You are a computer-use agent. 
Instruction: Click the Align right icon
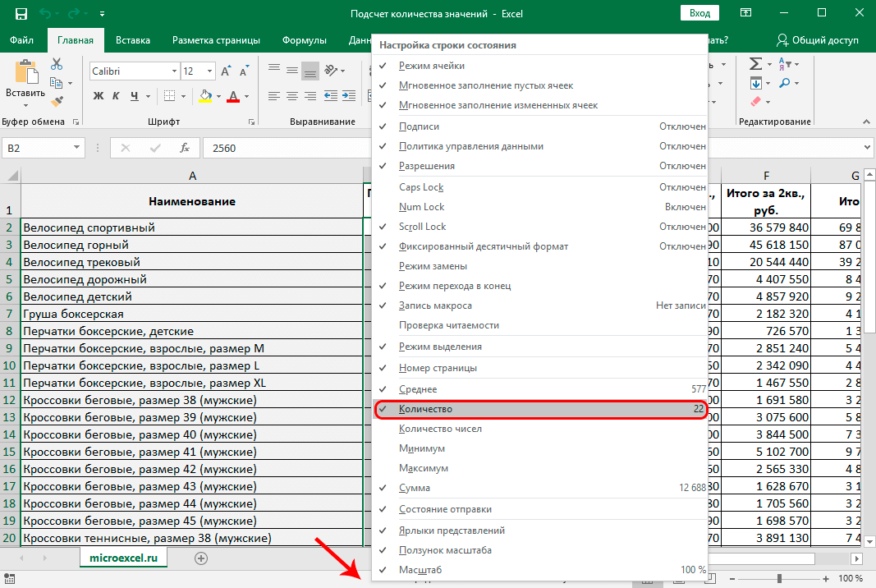[310, 96]
